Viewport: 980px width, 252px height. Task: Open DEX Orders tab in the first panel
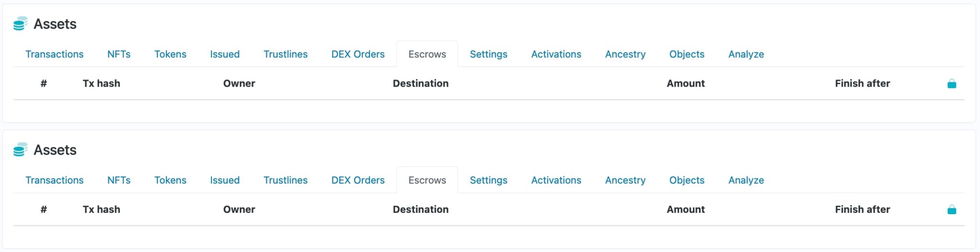pos(357,54)
